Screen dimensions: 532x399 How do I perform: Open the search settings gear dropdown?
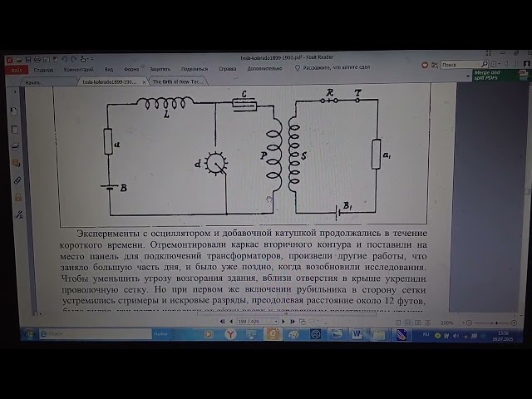click(x=495, y=64)
